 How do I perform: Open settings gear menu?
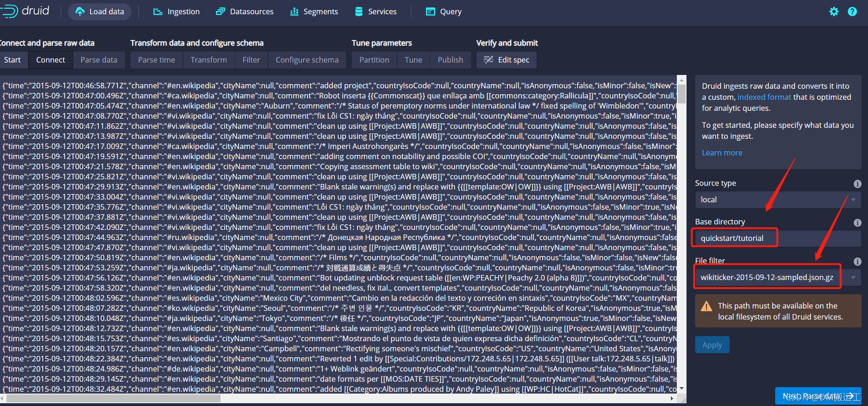point(834,11)
